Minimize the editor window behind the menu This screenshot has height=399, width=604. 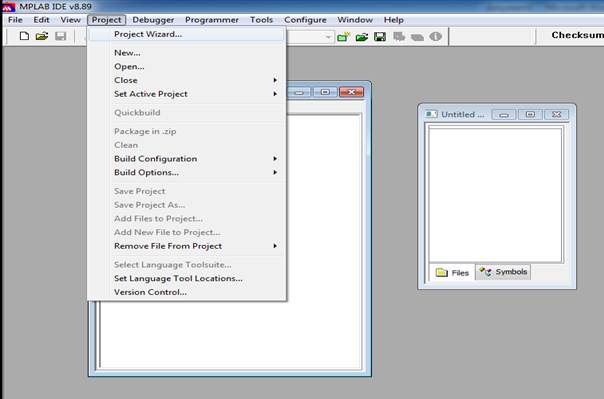tap(299, 92)
